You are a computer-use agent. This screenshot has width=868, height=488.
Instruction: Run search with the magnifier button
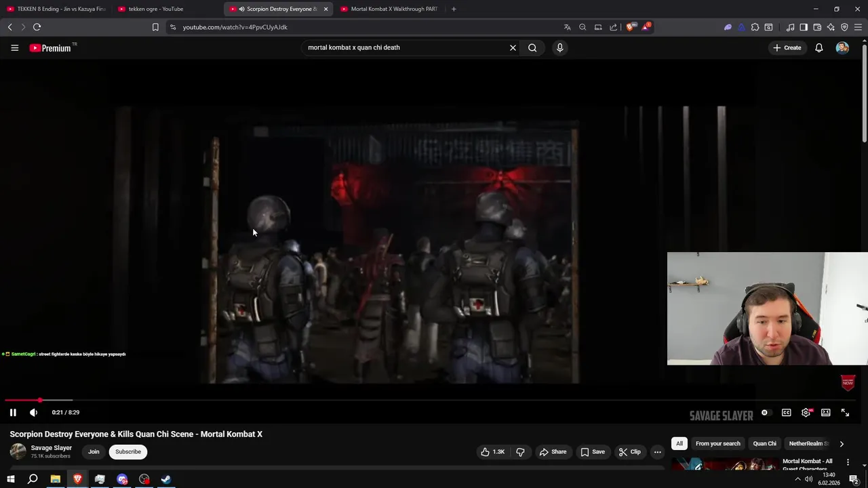(x=532, y=47)
